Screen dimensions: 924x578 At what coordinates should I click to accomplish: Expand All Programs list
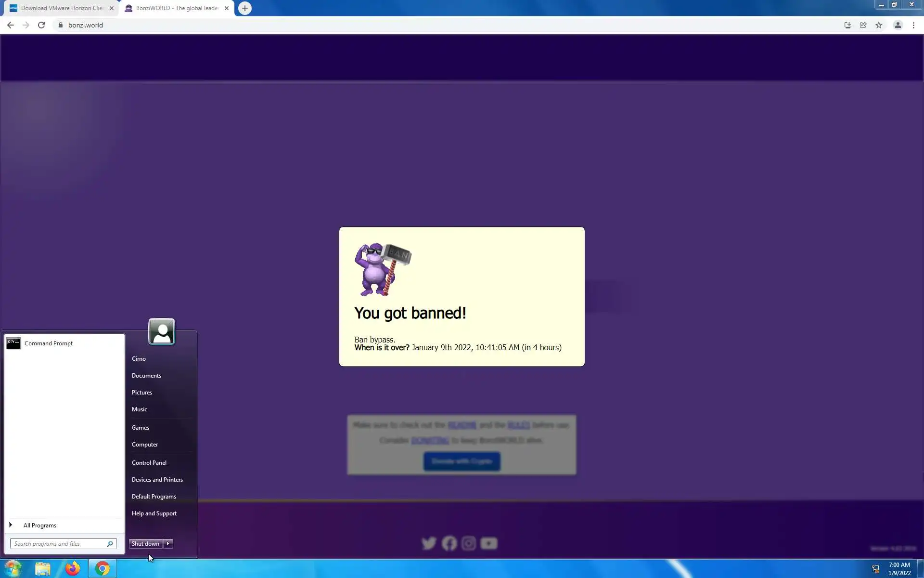click(39, 525)
